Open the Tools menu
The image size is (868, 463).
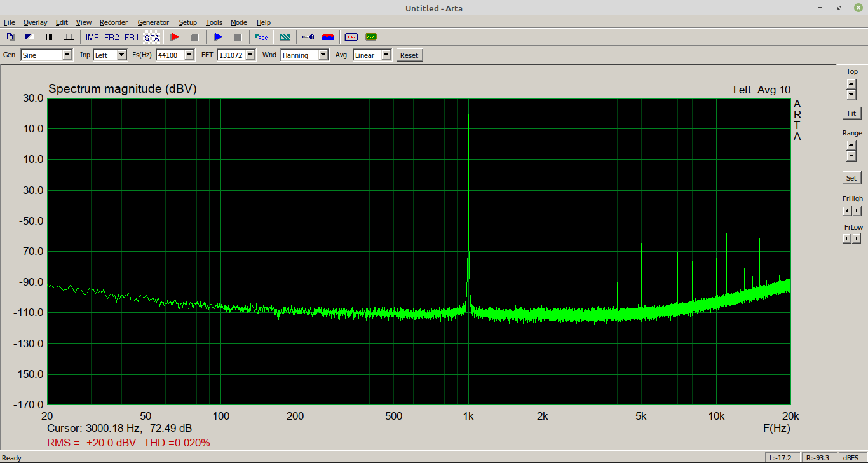coord(214,22)
